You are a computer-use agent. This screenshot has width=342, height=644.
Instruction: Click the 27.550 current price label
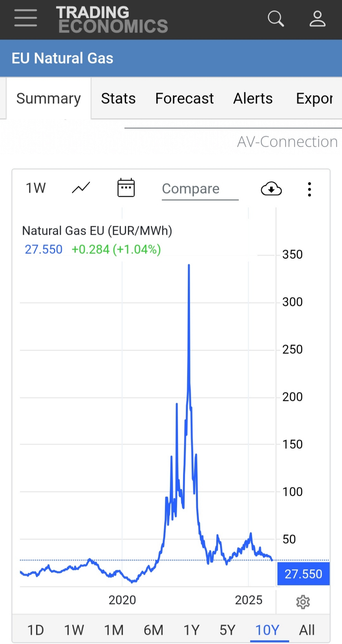[303, 574]
